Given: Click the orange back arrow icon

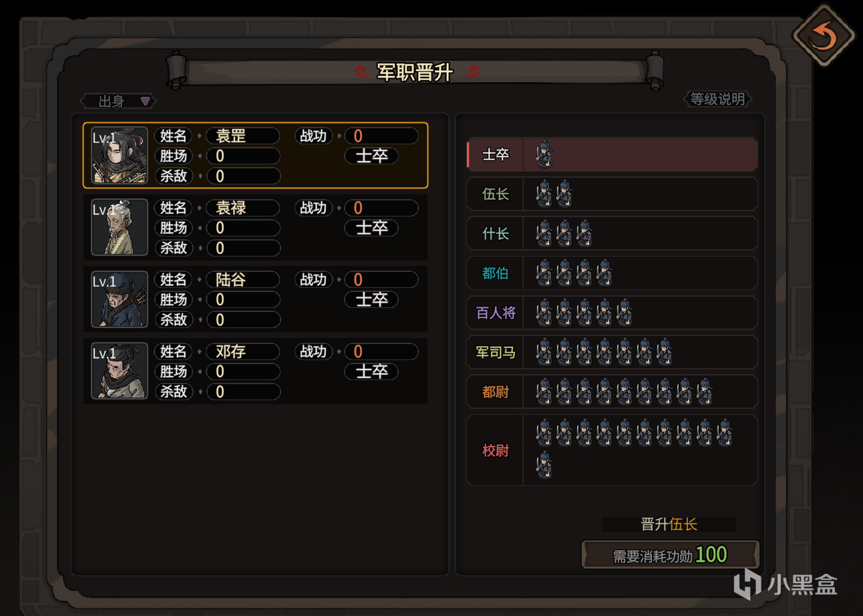Looking at the screenshot, I should coord(823,35).
